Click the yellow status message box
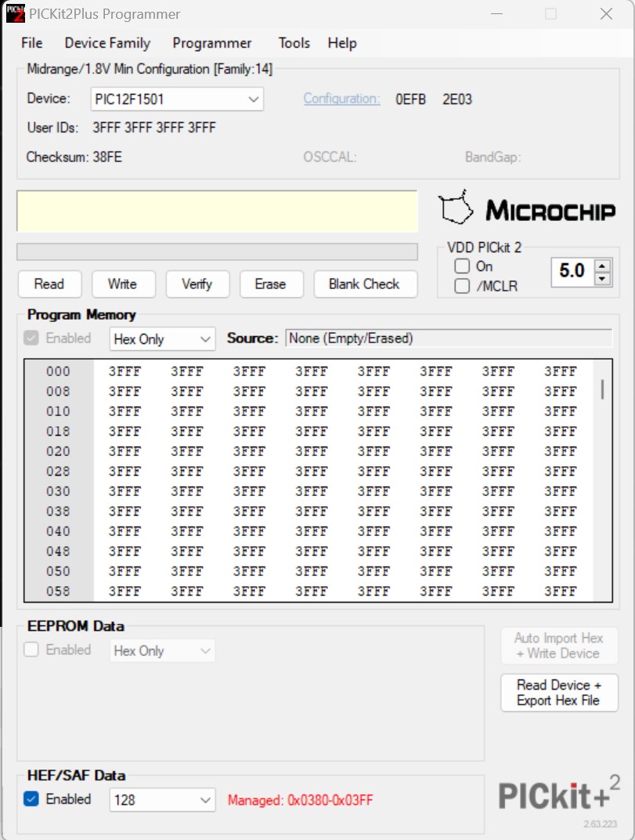 pyautogui.click(x=217, y=211)
